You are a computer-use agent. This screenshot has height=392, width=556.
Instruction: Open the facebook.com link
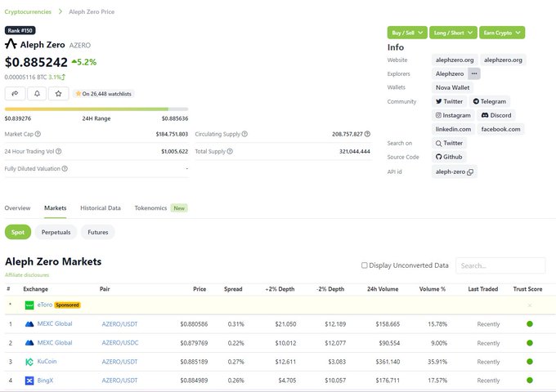click(x=500, y=129)
